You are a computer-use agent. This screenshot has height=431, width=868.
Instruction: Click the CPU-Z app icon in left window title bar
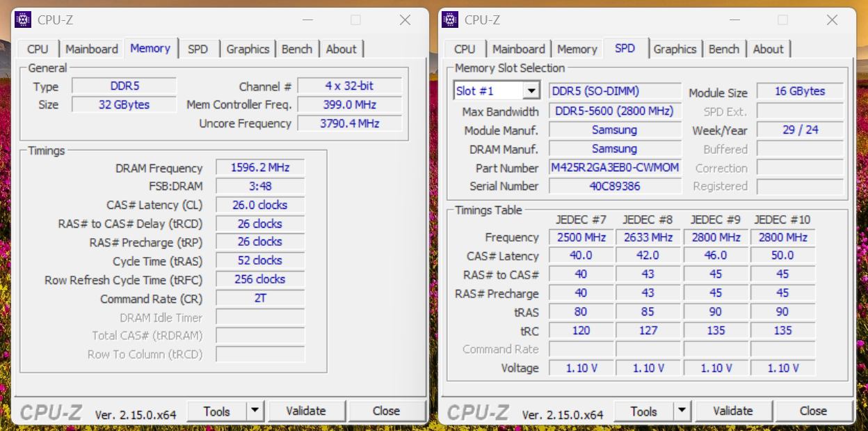(x=23, y=19)
